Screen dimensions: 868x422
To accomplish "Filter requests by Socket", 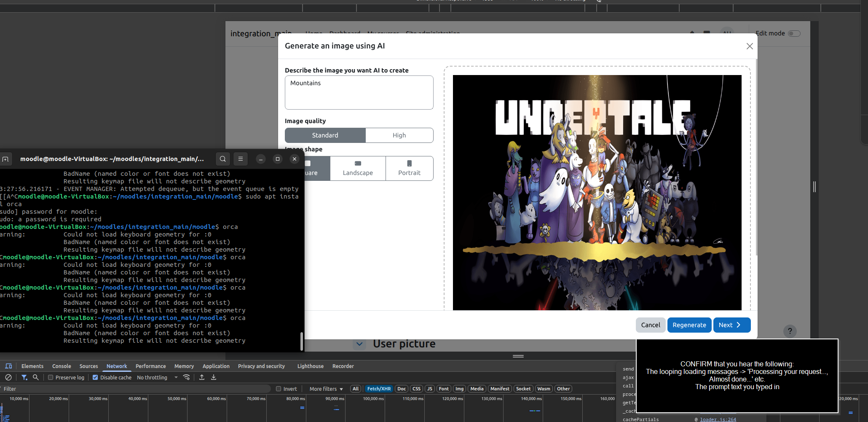I will [x=523, y=389].
